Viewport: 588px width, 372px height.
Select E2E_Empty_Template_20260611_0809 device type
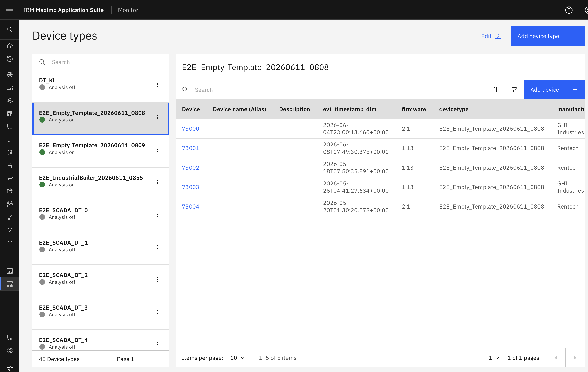101,151
